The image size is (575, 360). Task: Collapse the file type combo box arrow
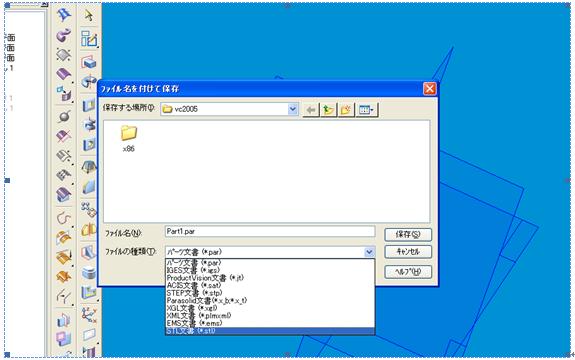coord(369,252)
